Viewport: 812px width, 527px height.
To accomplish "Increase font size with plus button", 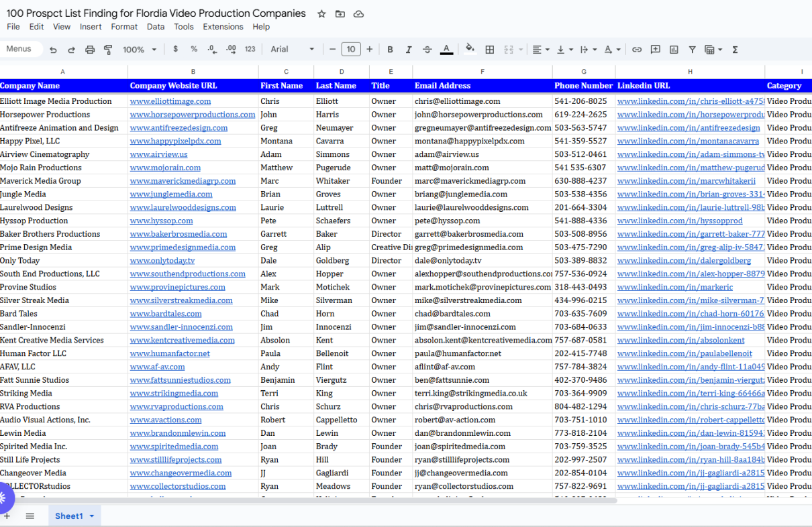I will click(370, 49).
